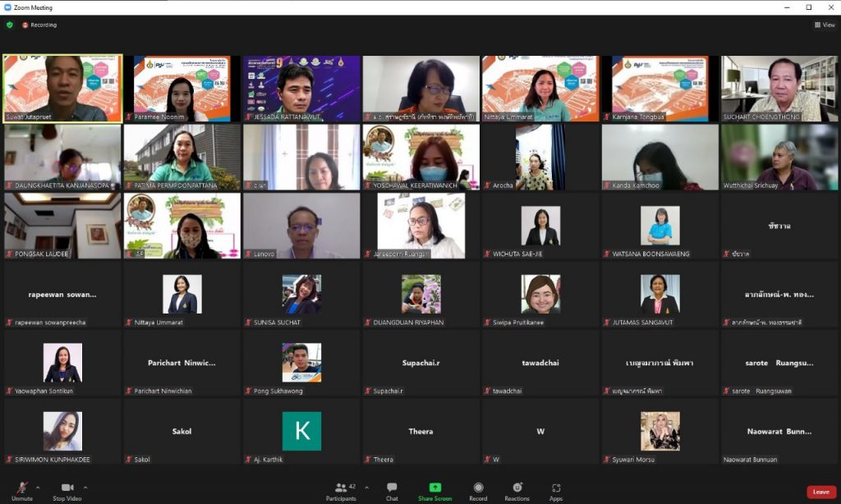The height and width of the screenshot is (504, 841).
Task: Click the red Leave button
Action: (x=820, y=492)
